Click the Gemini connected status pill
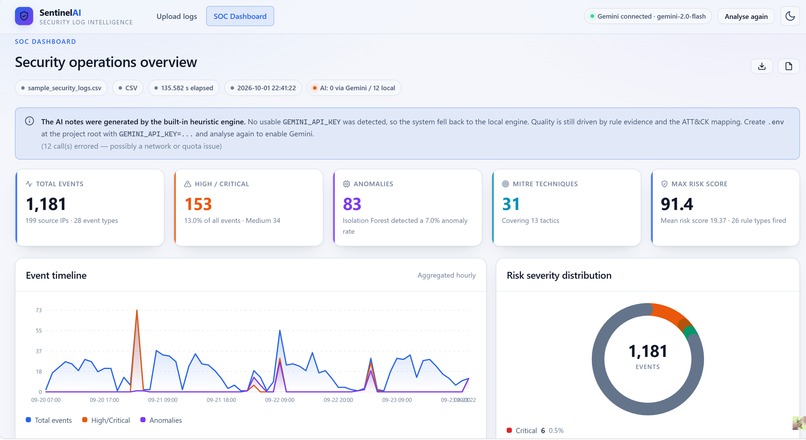Screen dimensions: 806x440 pyautogui.click(x=648, y=16)
